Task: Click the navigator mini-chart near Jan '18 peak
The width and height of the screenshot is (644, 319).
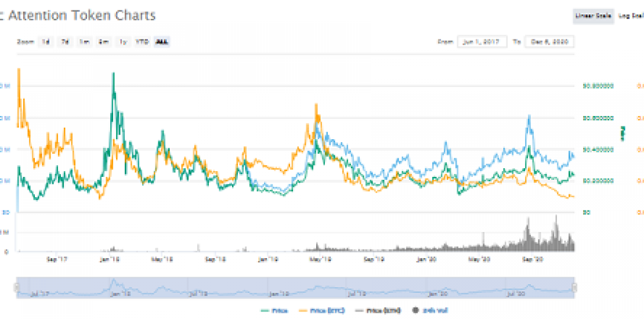Action: coord(114,284)
